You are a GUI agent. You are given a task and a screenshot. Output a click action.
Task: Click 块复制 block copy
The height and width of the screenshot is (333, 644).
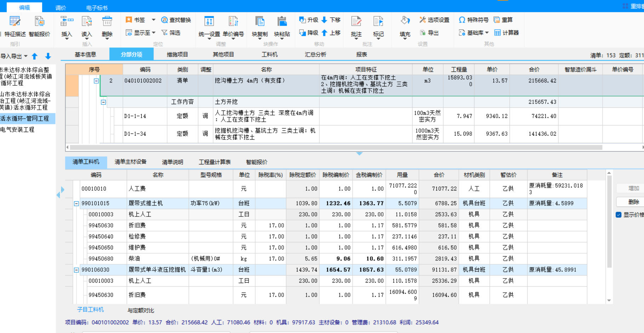tap(260, 27)
